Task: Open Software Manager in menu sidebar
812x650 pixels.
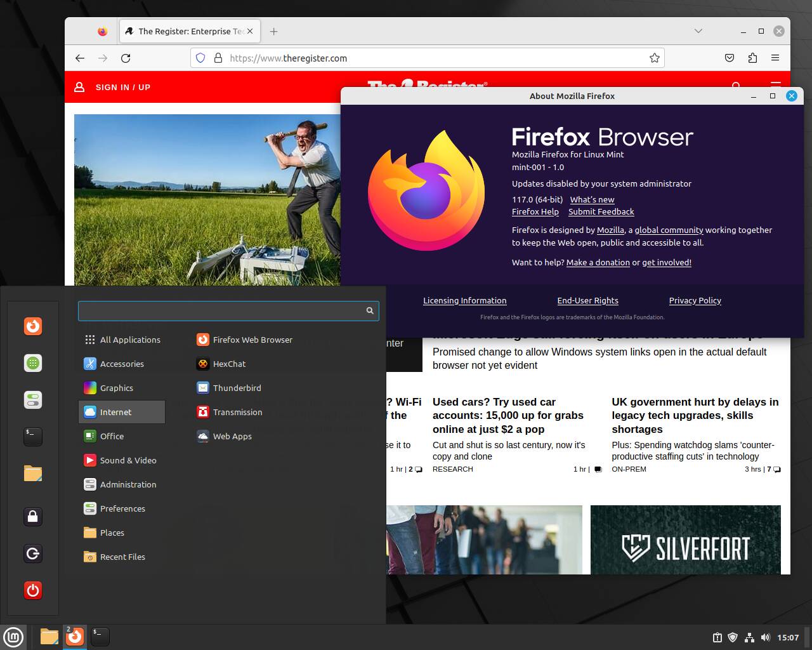Action: pos(33,363)
